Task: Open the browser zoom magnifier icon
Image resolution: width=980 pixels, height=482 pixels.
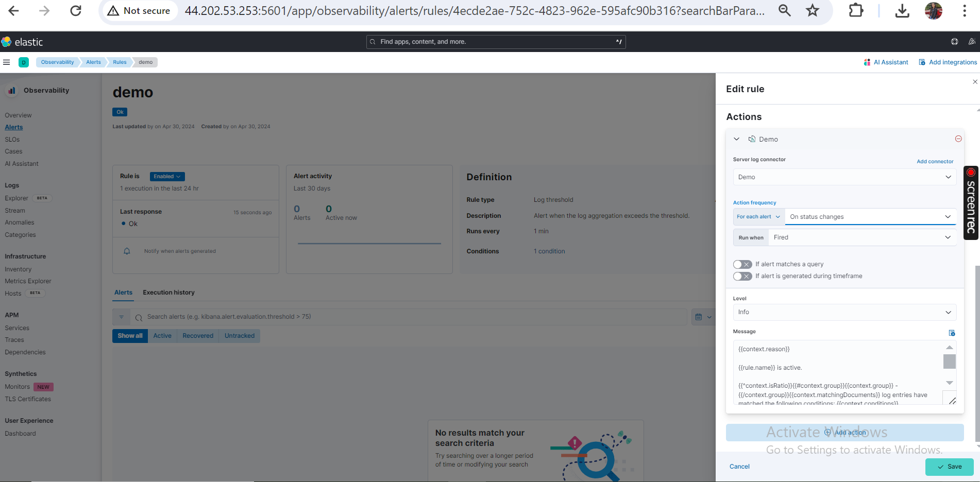Action: coord(784,11)
